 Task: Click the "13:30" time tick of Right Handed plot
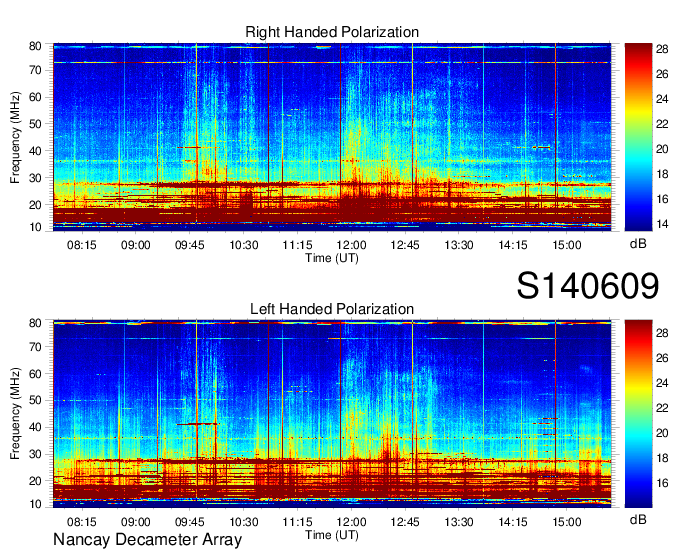459,245
